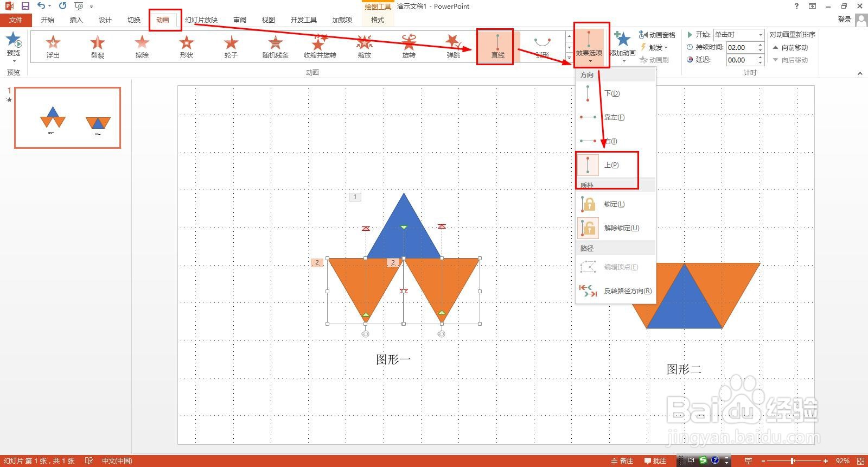Image resolution: width=868 pixels, height=467 pixels.
Task: Switch to the Developer (开发工具) tab
Action: point(304,20)
